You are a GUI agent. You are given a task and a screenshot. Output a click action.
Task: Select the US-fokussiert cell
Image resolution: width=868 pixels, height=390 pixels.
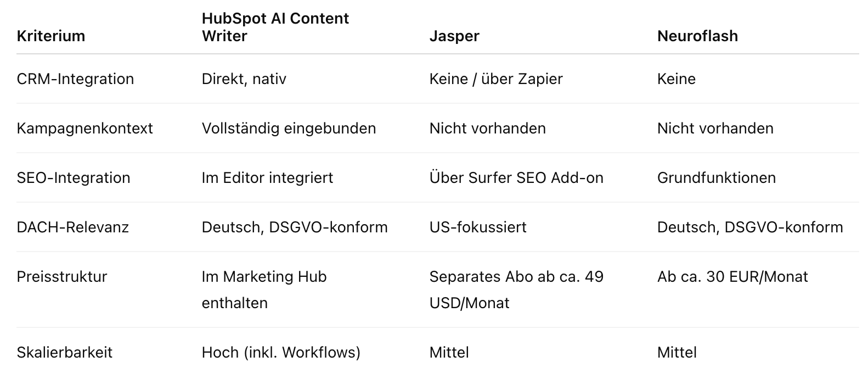click(478, 227)
